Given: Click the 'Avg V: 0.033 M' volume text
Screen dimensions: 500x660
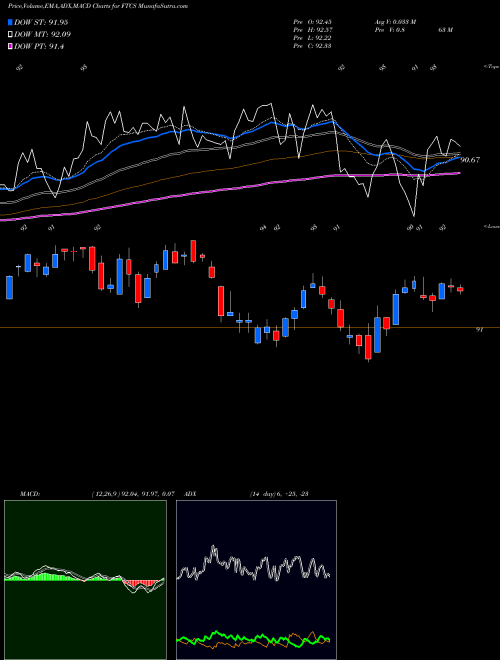Looking at the screenshot, I should point(395,22).
